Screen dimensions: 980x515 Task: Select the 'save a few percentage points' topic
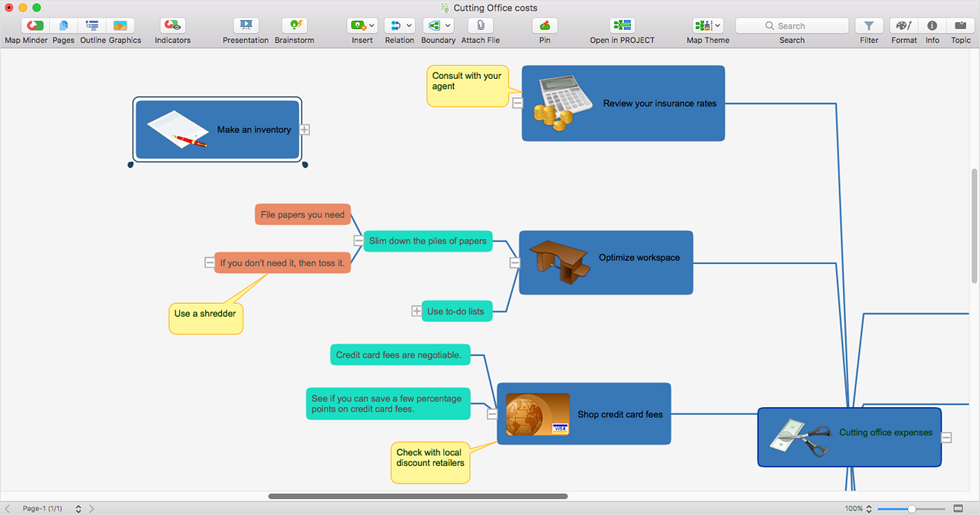387,403
